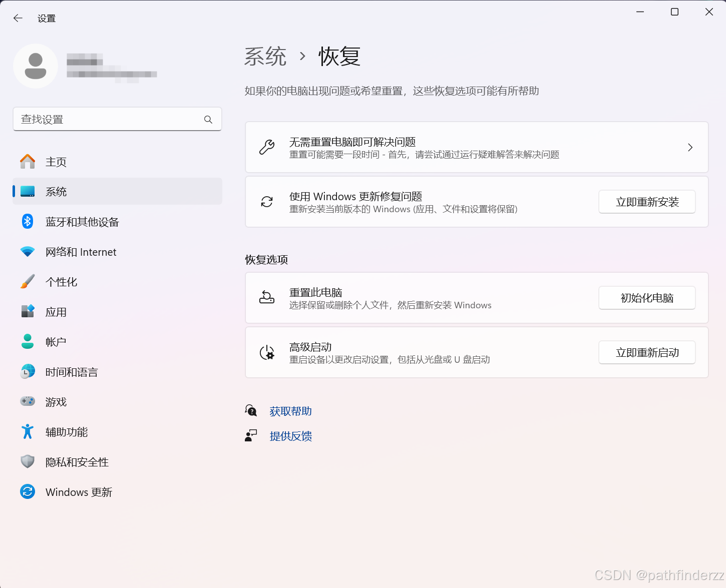Open the 应用 section
The width and height of the screenshot is (726, 588).
[x=117, y=312]
